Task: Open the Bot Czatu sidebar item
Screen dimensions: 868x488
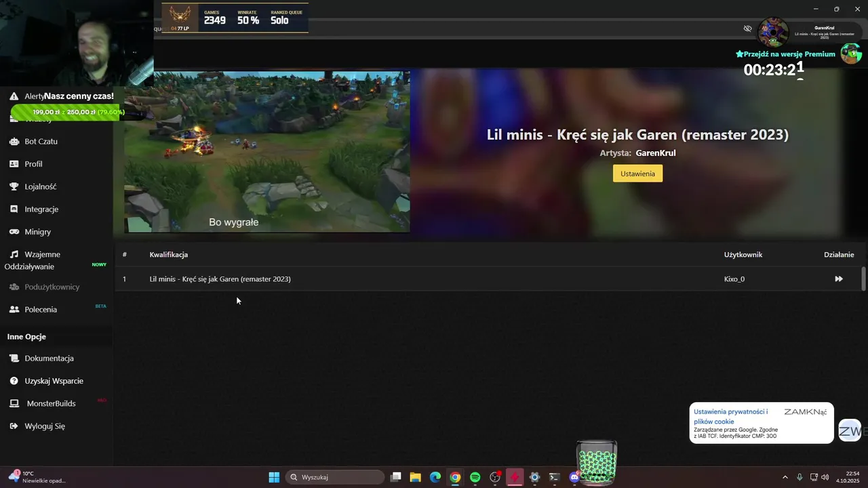Action: tap(41, 142)
